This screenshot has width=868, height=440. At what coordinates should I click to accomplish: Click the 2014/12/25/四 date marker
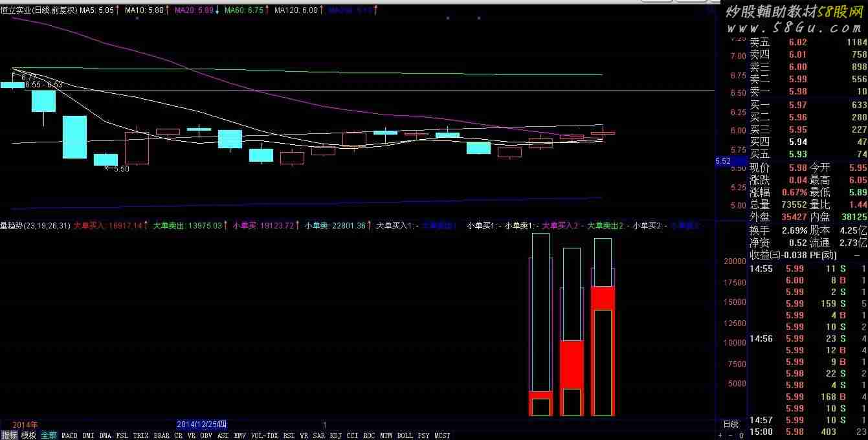click(202, 424)
